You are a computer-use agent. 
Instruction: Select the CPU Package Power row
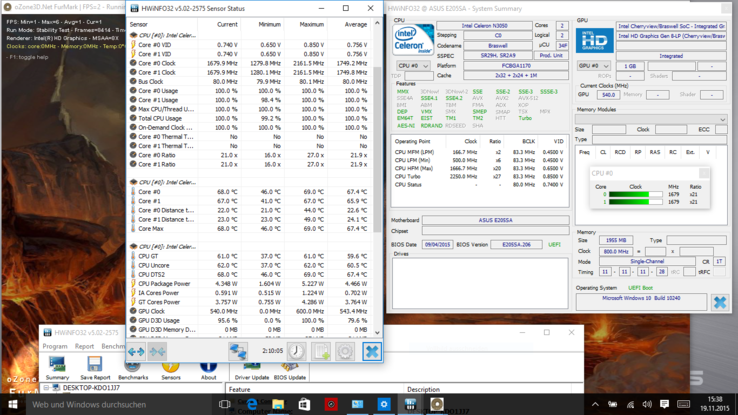click(x=249, y=284)
